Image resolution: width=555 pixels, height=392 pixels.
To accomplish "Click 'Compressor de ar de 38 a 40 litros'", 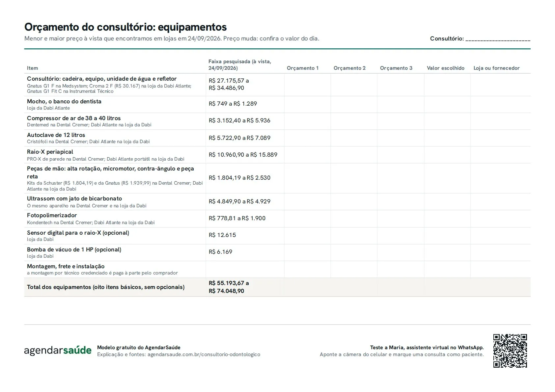I will coord(74,118).
